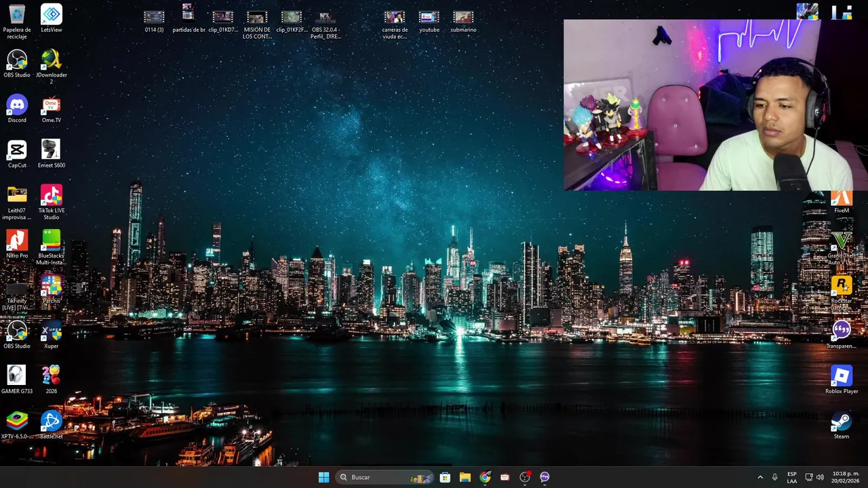The height and width of the screenshot is (488, 868).
Task: Open the purple chat app on taskbar
Action: pyautogui.click(x=545, y=477)
